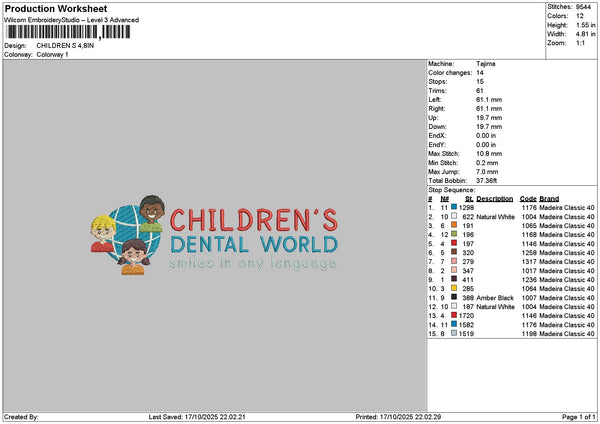The height and width of the screenshot is (424, 600).
Task: Click the St. column header
Action: [469, 199]
